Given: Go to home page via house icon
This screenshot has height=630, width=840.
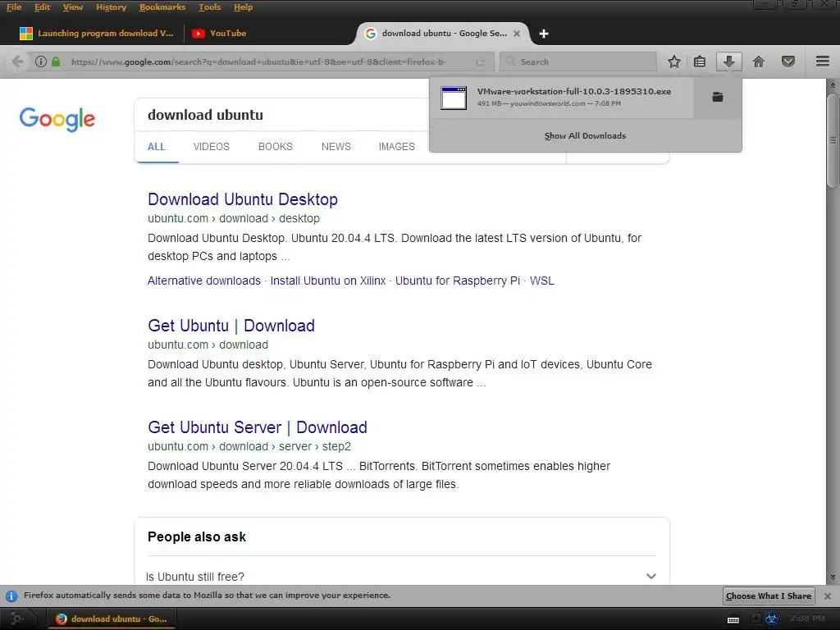Looking at the screenshot, I should coord(759,62).
